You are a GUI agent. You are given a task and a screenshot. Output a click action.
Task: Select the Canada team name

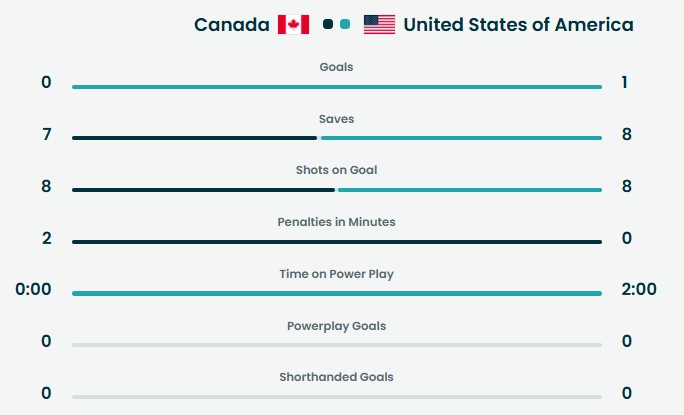(x=232, y=24)
